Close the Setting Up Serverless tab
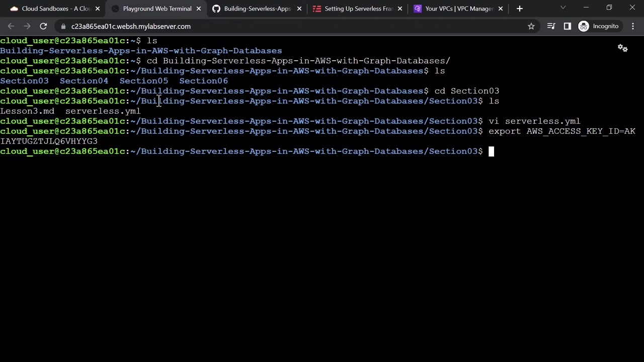This screenshot has width=644, height=362. (x=400, y=9)
